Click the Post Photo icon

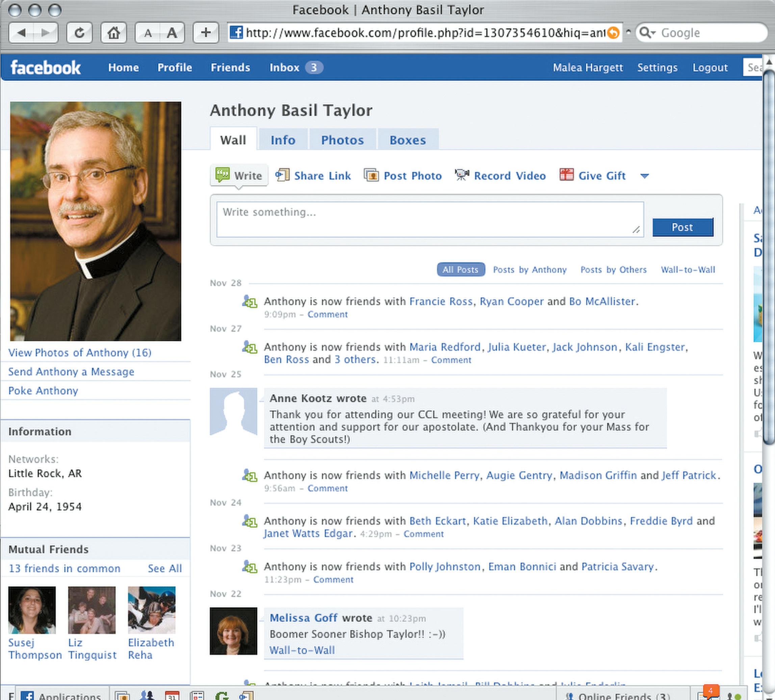pos(371,175)
